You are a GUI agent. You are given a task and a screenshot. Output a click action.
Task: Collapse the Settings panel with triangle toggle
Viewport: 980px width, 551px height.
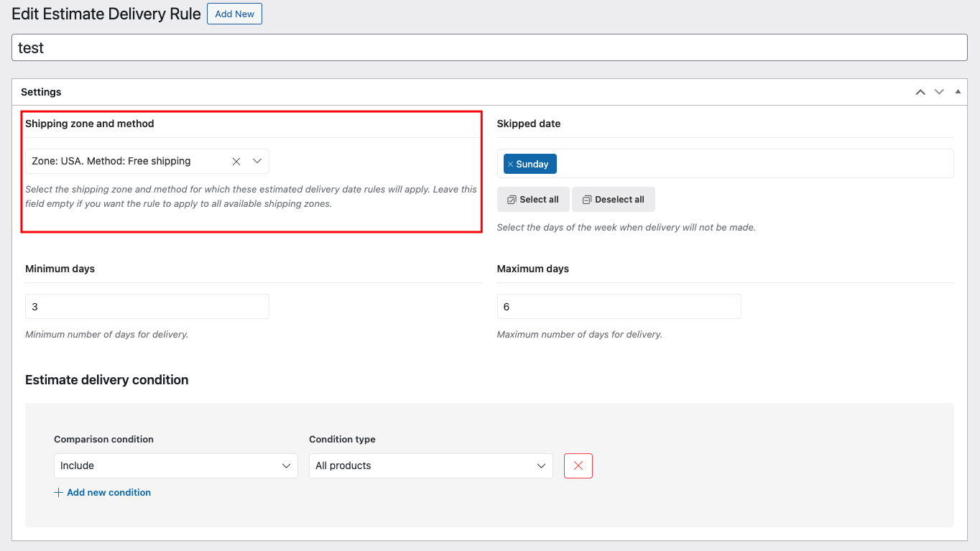click(957, 92)
